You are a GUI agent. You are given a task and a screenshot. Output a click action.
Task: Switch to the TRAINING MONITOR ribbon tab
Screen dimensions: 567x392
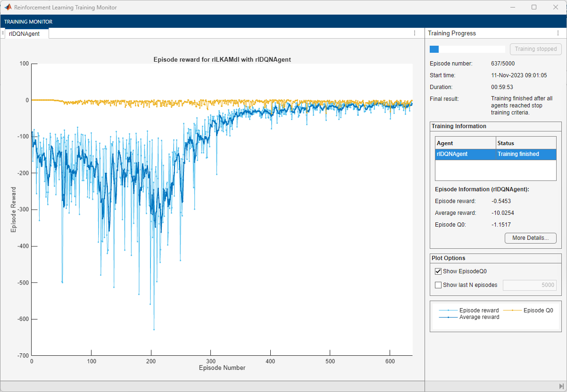click(x=28, y=22)
